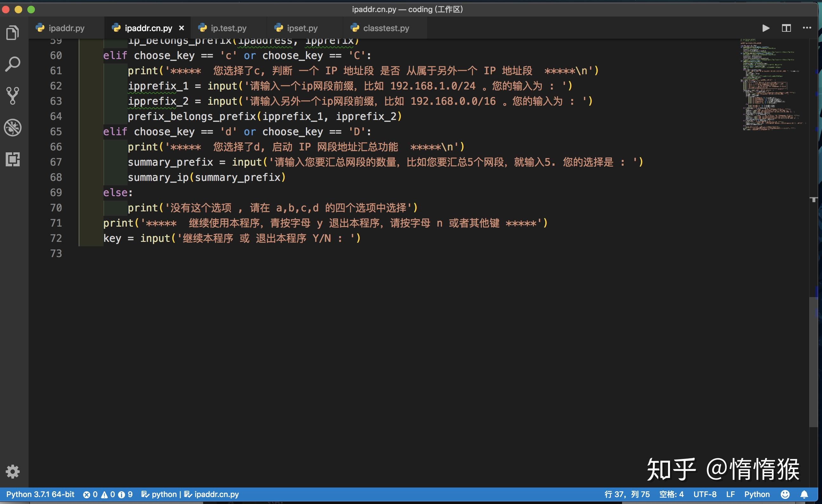Run the Python file with the play button
This screenshot has height=504, width=822.
(766, 28)
